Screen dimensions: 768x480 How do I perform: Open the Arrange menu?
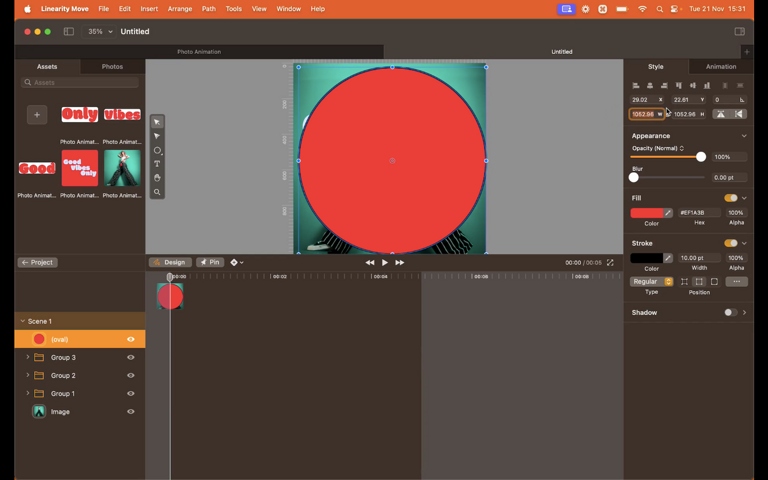[x=180, y=9]
